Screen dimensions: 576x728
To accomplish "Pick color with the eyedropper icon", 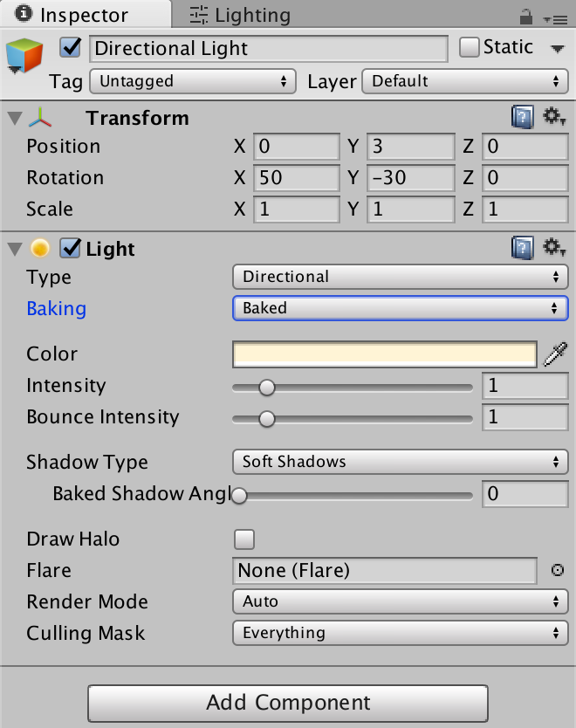I will 555,354.
